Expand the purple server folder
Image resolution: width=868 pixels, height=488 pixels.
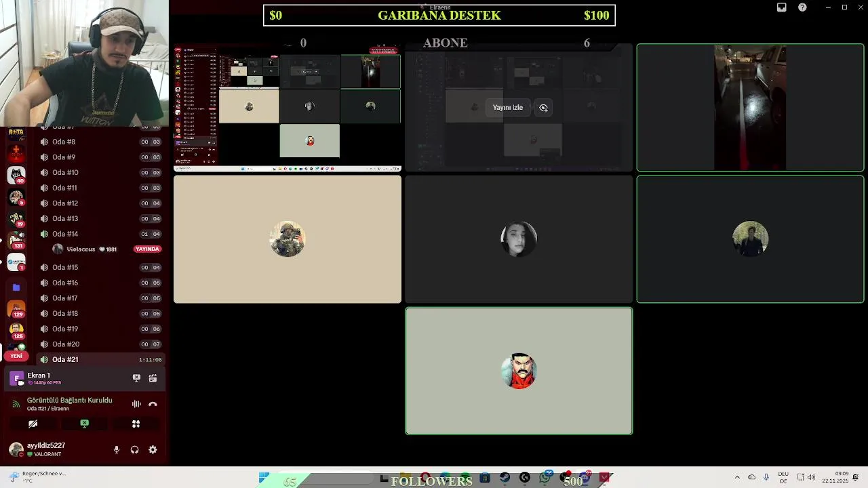point(16,287)
